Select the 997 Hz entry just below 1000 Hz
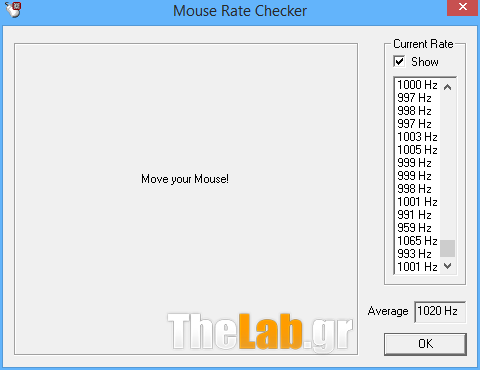The width and height of the screenshot is (480, 370). pyautogui.click(x=417, y=98)
